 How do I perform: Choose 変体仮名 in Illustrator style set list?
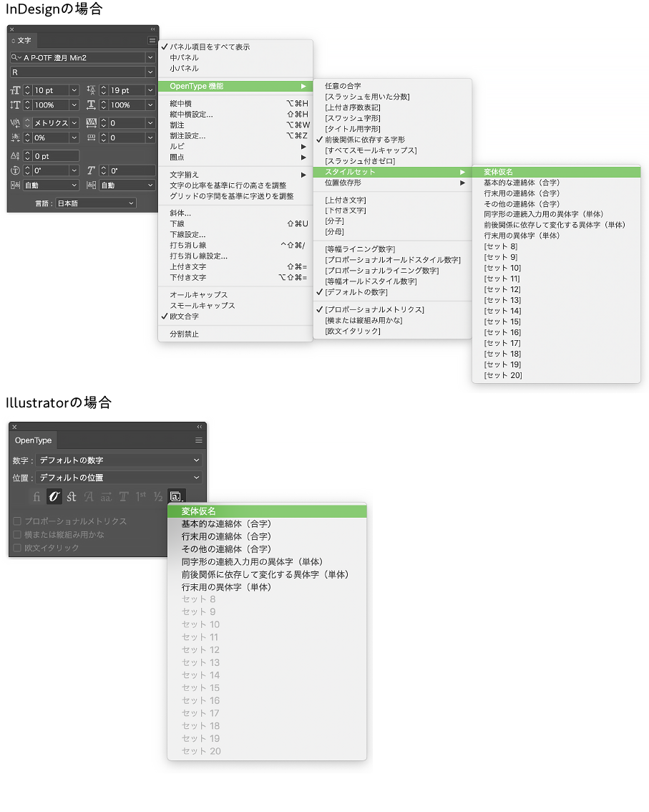click(267, 511)
